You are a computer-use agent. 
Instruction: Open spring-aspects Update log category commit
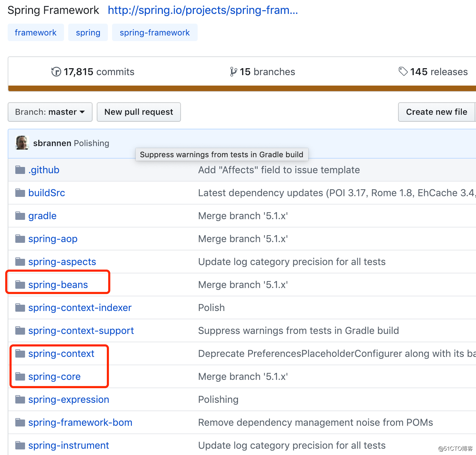[292, 262]
